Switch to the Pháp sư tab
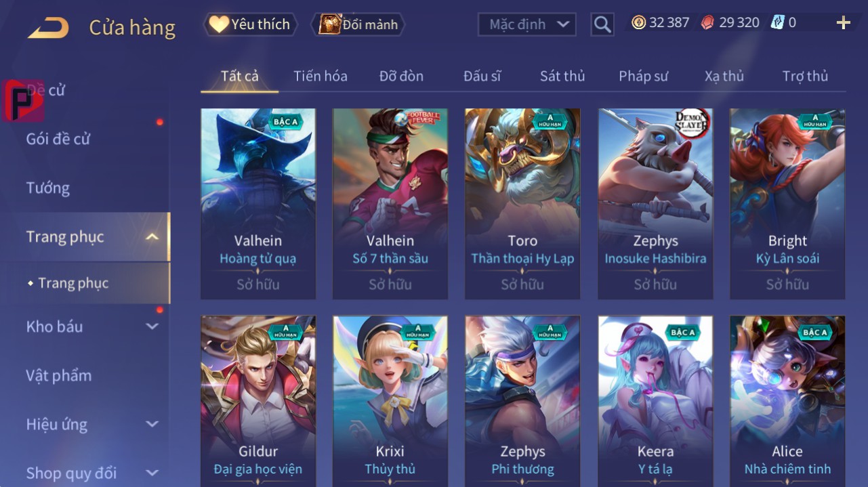The height and width of the screenshot is (487, 868). (x=643, y=76)
